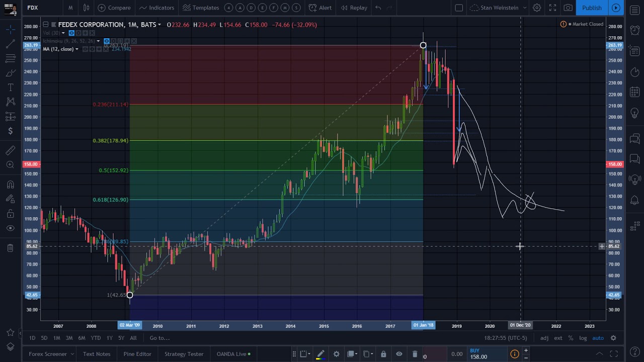Viewport: 644px width, 362px height.
Task: Lock the selected drawing in floating toolbar
Action: [x=383, y=354]
